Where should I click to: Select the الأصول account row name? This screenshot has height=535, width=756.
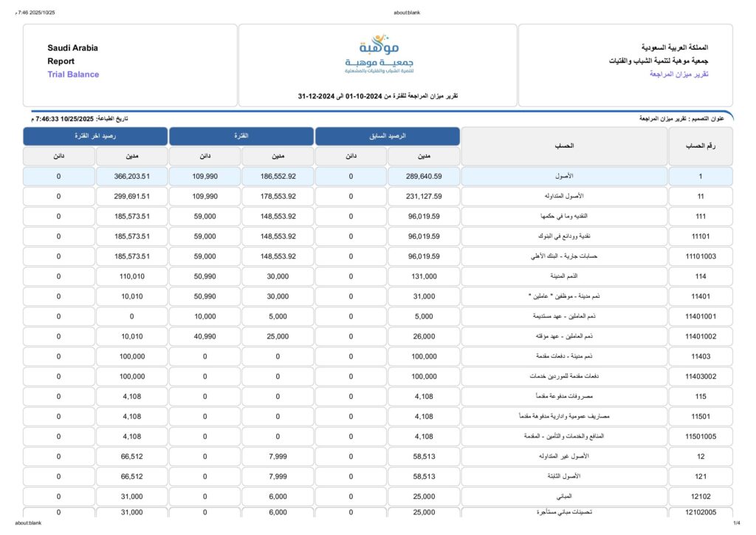pos(565,177)
